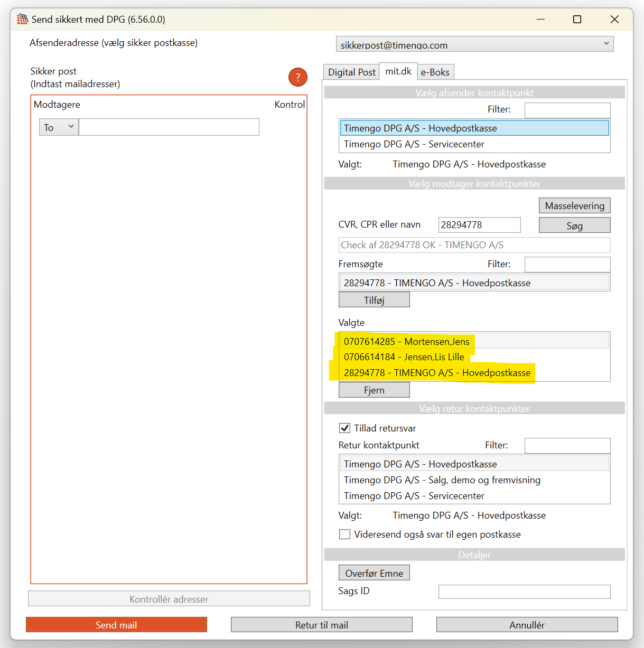
Task: Click the Søg search button
Action: click(574, 226)
